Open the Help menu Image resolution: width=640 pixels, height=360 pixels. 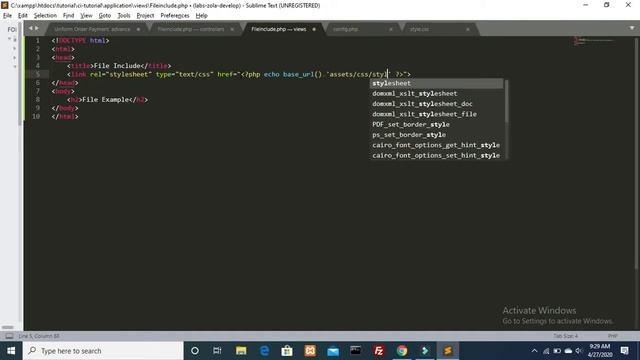(202, 16)
